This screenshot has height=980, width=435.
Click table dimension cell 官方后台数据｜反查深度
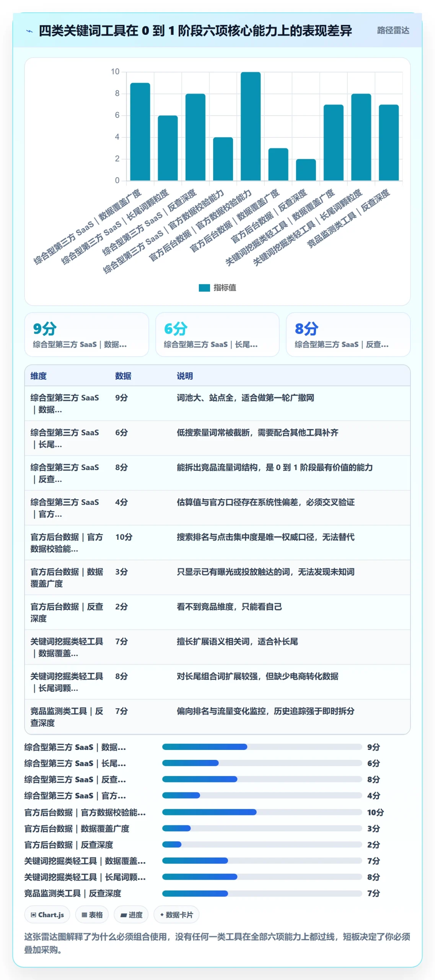tap(67, 612)
